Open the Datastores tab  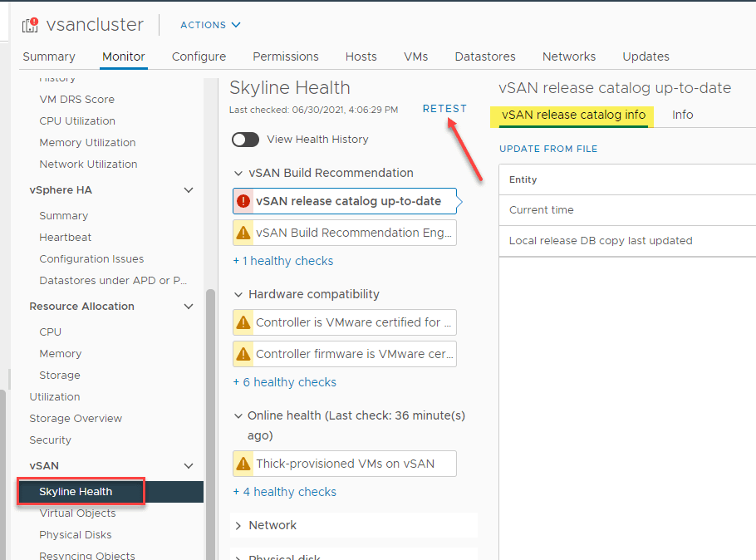click(485, 57)
